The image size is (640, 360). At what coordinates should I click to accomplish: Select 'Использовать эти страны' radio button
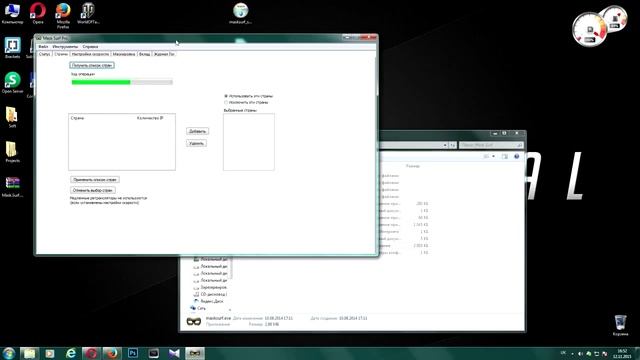226,96
